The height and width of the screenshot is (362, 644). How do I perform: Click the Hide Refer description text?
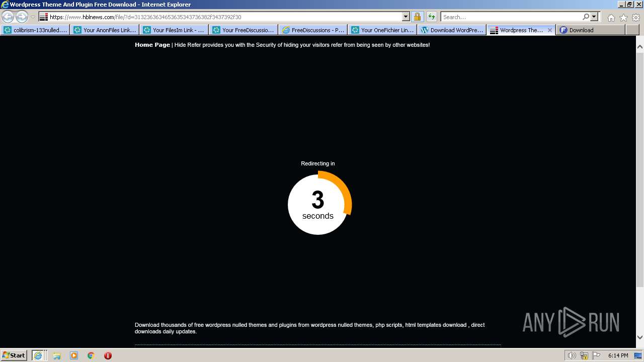click(x=302, y=45)
